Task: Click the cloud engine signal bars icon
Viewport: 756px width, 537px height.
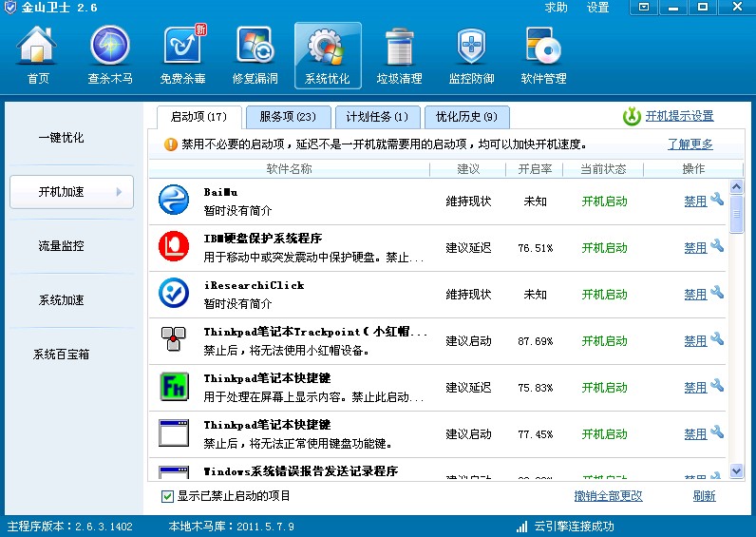Action: (521, 527)
